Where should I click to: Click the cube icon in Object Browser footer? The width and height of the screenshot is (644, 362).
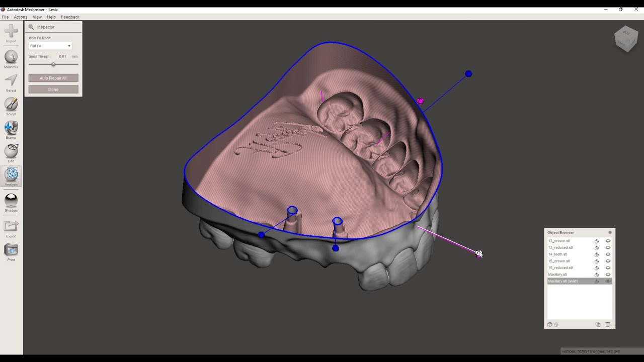click(550, 324)
